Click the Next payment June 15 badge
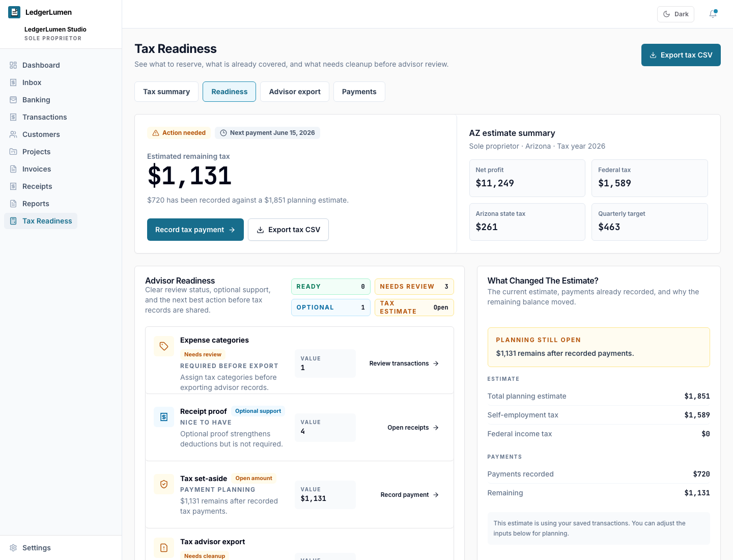This screenshot has width=733, height=560. click(267, 133)
